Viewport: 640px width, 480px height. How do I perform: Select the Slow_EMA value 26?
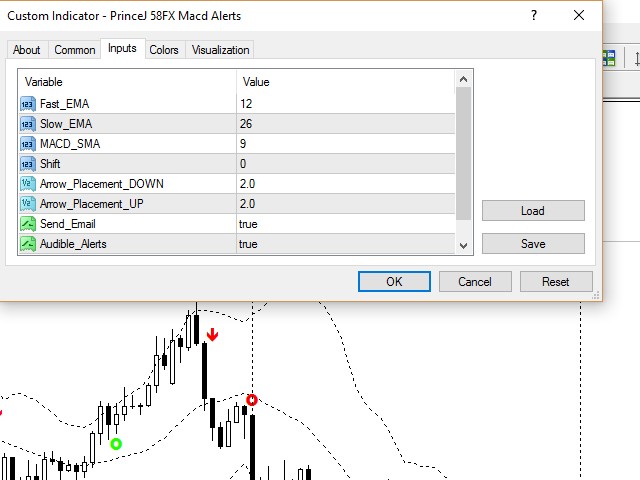coord(246,124)
